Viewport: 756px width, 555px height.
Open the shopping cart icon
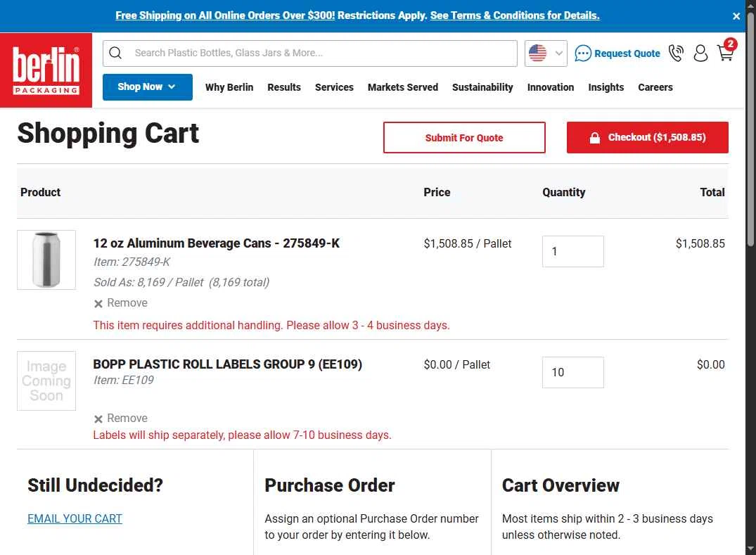pyautogui.click(x=726, y=51)
